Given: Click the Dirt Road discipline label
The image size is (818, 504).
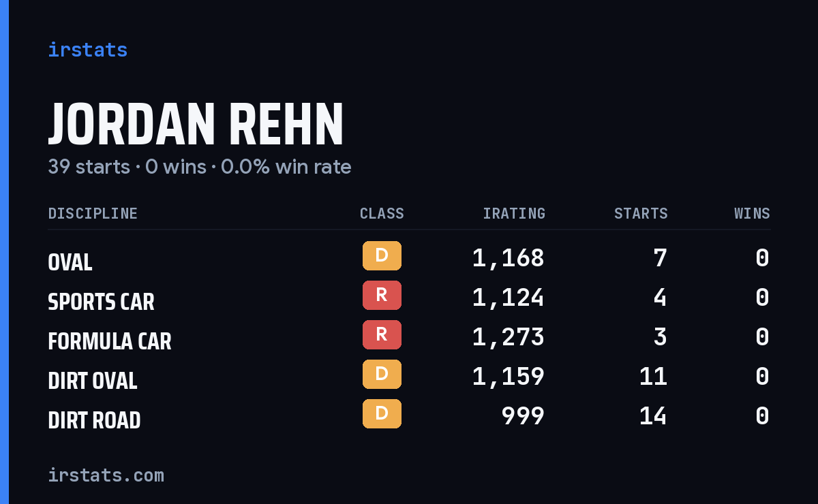Looking at the screenshot, I should coord(94,420).
